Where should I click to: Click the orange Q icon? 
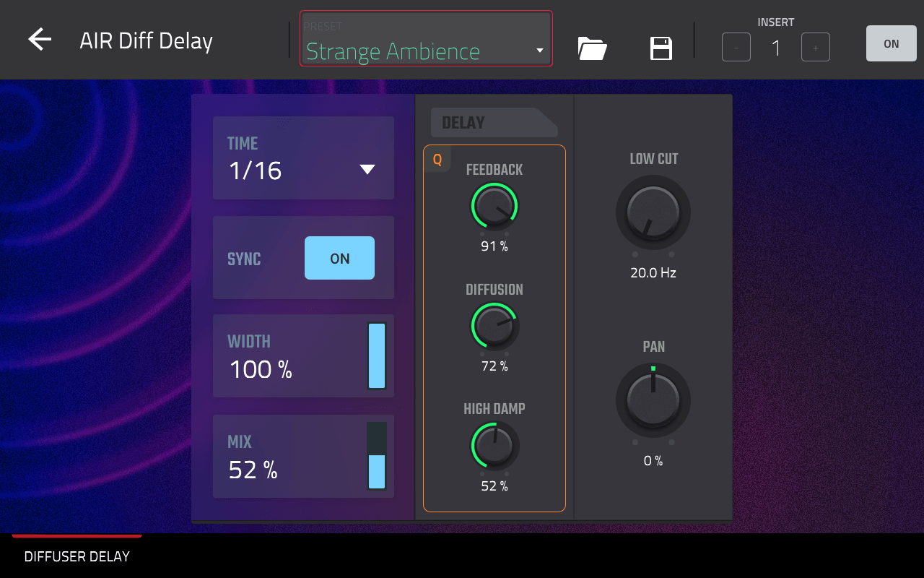point(437,160)
